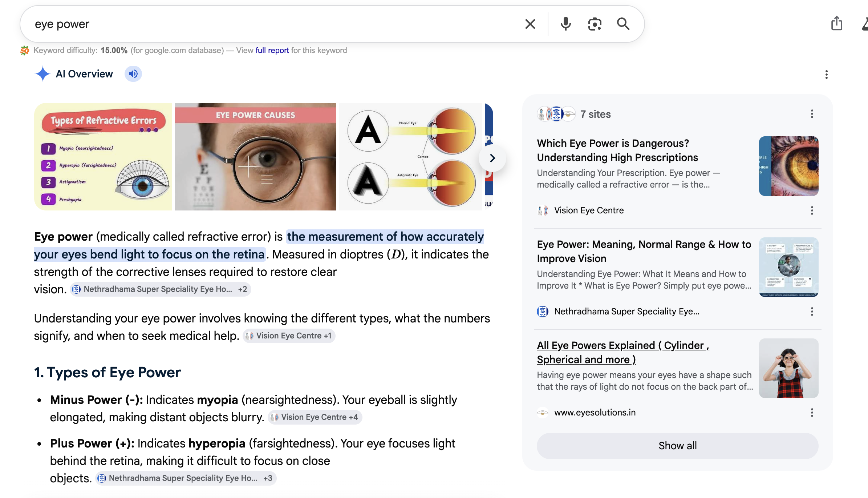Start voice search with the microphone icon

click(565, 24)
